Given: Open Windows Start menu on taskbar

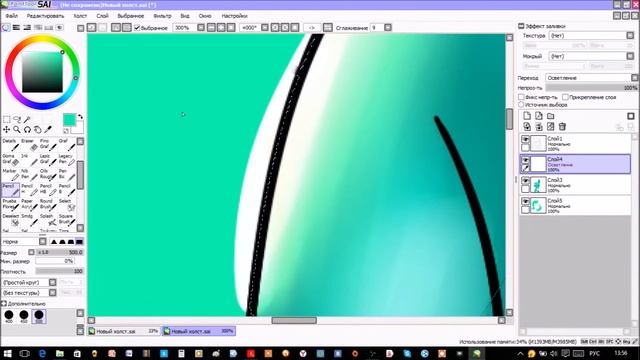Looking at the screenshot, I should [x=7, y=353].
